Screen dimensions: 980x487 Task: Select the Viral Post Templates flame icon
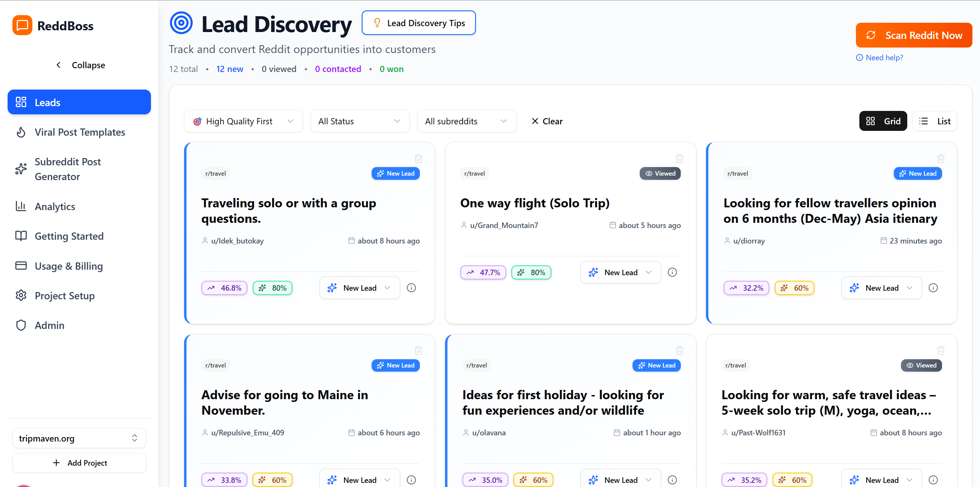point(21,132)
